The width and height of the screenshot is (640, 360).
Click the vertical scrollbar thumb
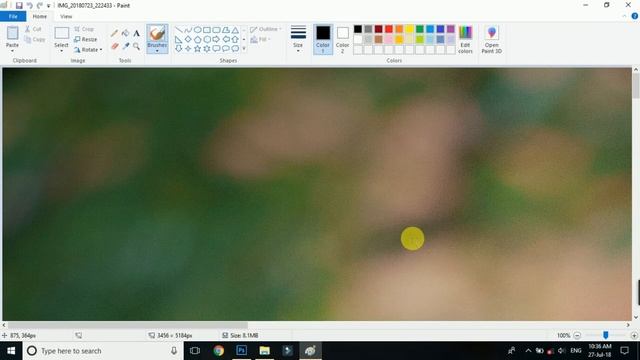tap(636, 86)
